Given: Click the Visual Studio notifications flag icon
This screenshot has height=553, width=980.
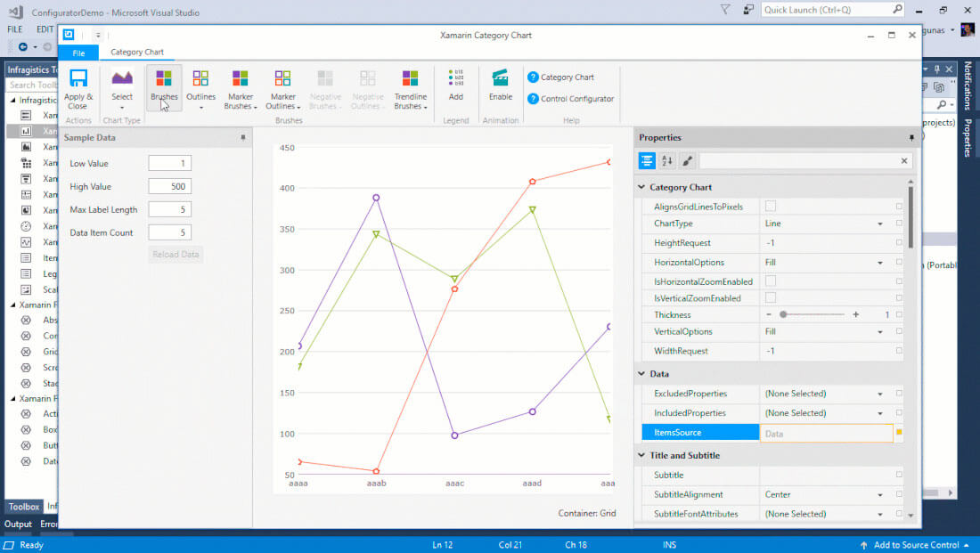Looking at the screenshot, I should pos(748,10).
